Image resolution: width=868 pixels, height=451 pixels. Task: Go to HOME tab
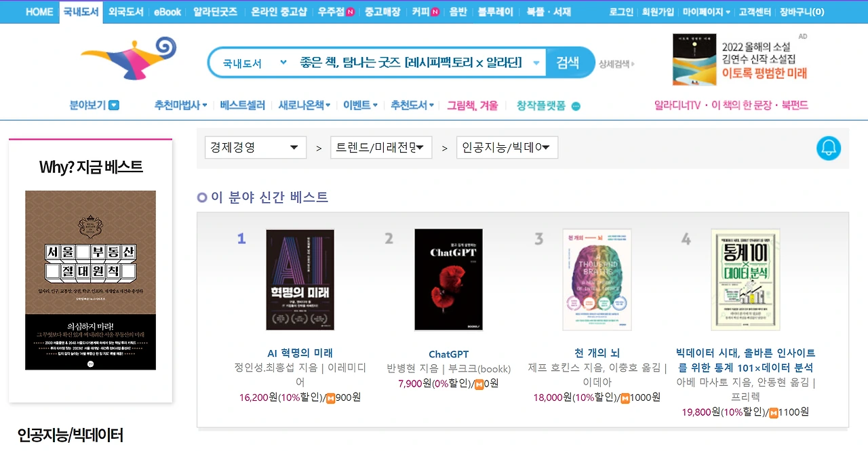(x=39, y=12)
